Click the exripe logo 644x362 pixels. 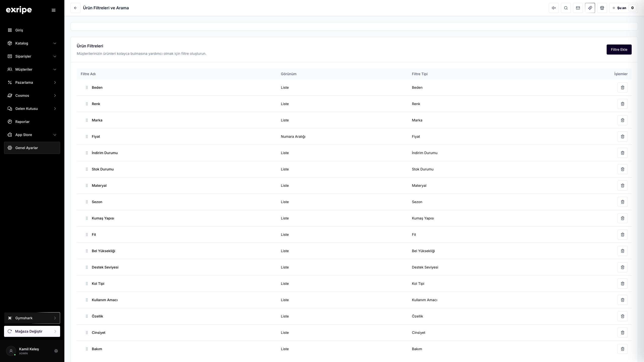click(19, 10)
